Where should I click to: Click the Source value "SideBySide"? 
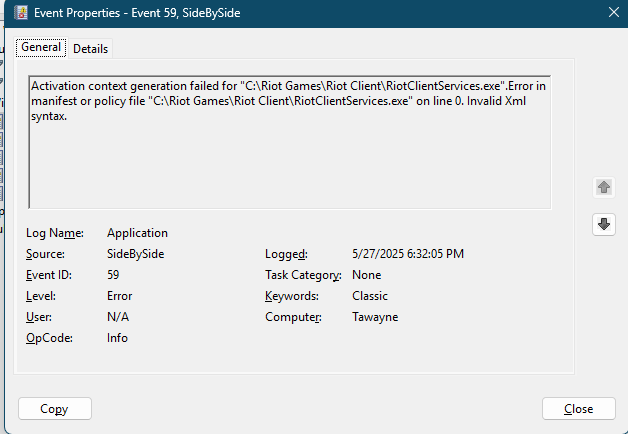click(x=135, y=254)
